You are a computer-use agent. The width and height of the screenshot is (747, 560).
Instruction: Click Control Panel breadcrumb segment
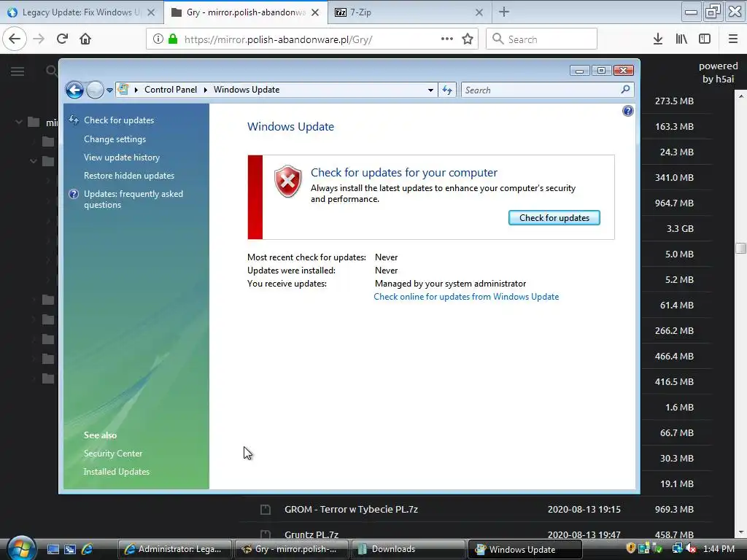[x=171, y=90]
